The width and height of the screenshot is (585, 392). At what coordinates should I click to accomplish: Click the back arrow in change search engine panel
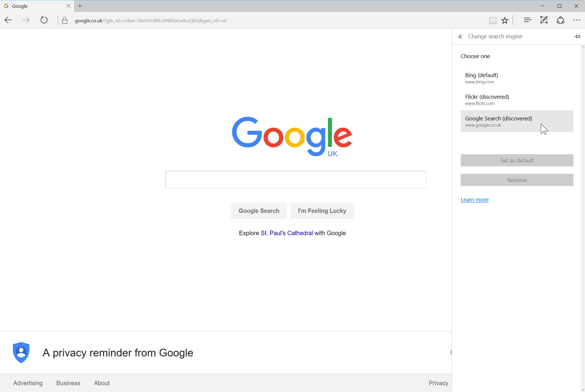(460, 36)
